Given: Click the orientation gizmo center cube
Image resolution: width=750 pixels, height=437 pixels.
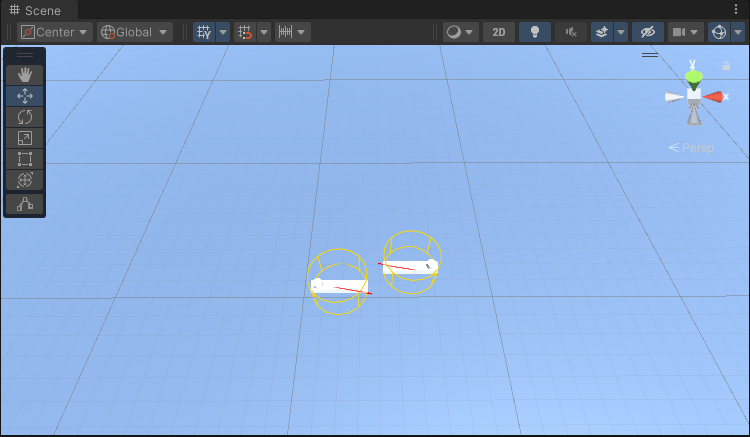Looking at the screenshot, I should 694,95.
